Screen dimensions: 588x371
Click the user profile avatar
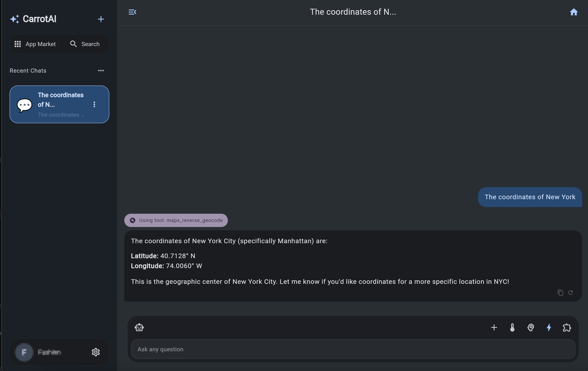pyautogui.click(x=24, y=352)
